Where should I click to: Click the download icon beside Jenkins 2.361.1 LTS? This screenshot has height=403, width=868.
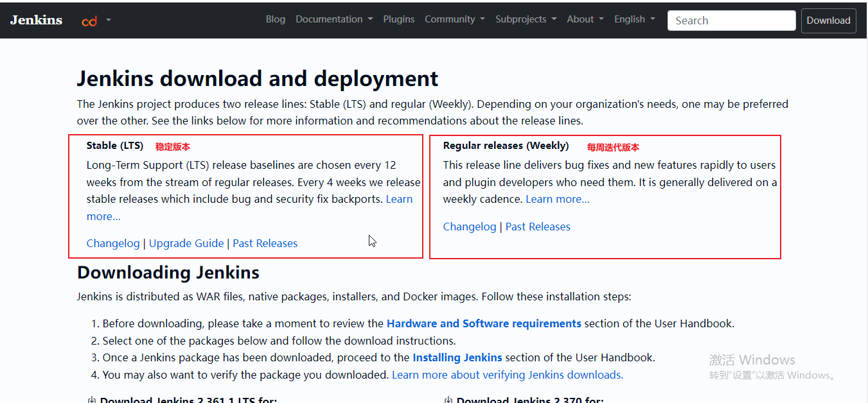[x=92, y=399]
